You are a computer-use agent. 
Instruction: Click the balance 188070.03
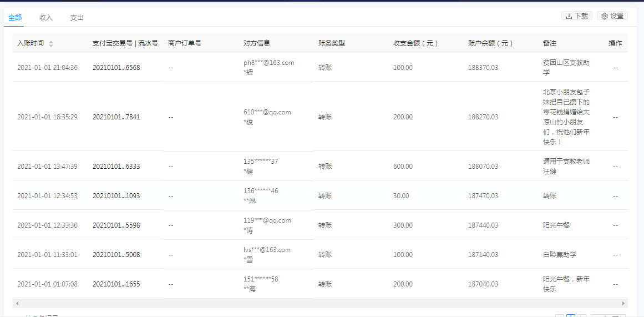click(483, 166)
